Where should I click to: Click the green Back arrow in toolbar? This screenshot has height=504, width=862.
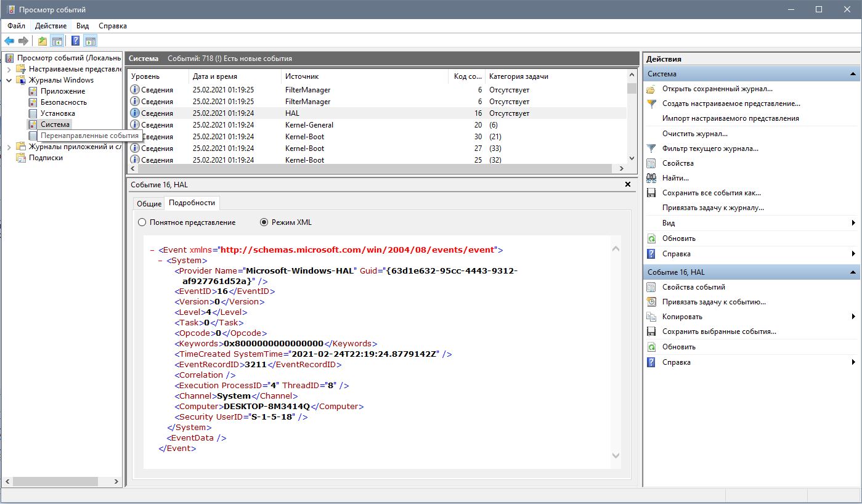pos(9,41)
